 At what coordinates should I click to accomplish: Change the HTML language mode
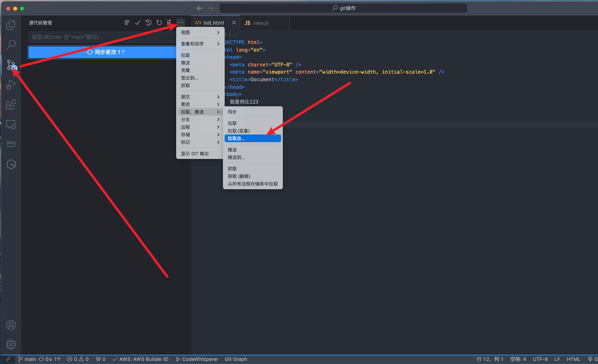click(573, 359)
